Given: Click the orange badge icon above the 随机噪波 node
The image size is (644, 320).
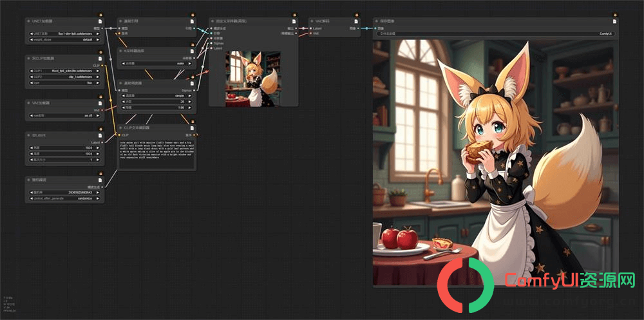Looking at the screenshot, I should [101, 174].
